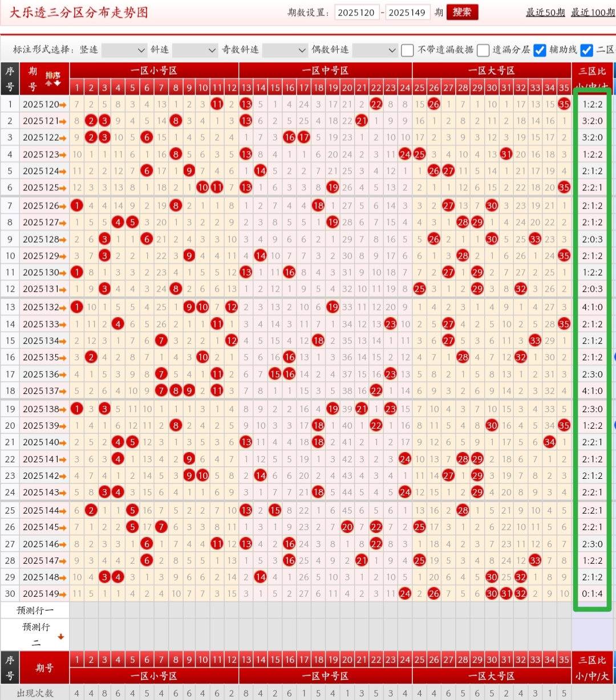Select red ball 1 in row 2025126
This screenshot has width=616, height=700.
pos(77,206)
